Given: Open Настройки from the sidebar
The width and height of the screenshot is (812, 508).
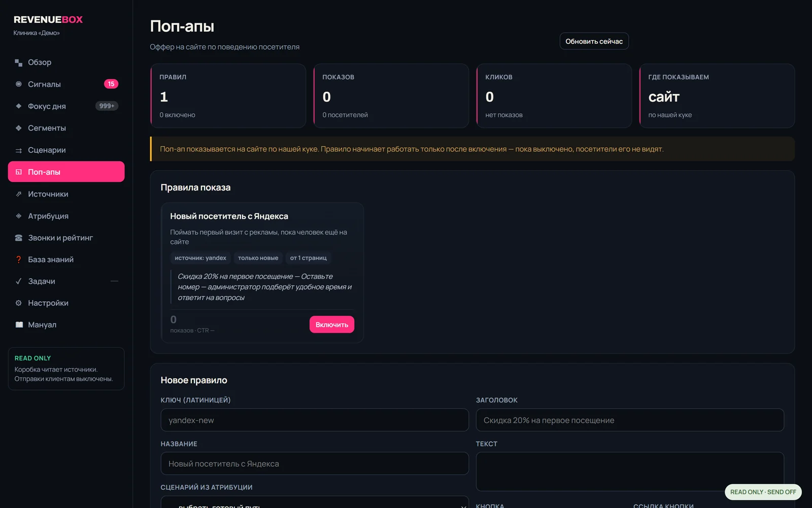Looking at the screenshot, I should tap(66, 303).
